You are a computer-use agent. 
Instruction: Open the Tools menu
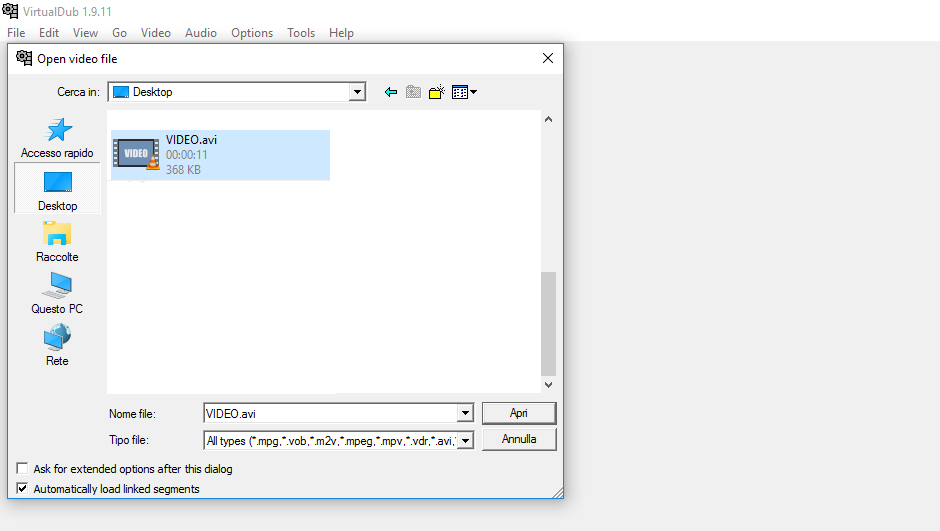[x=301, y=32]
